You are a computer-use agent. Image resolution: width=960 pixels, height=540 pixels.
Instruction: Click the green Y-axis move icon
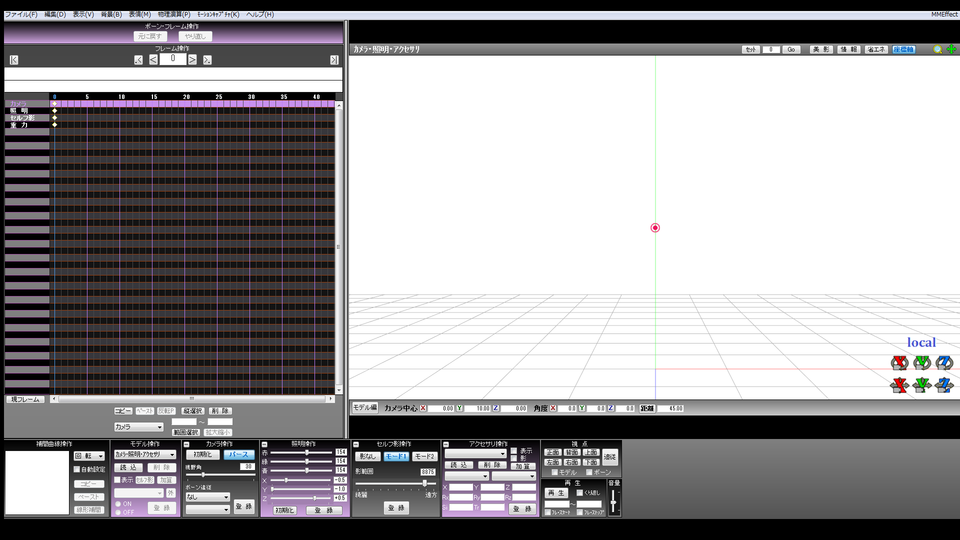[921, 385]
